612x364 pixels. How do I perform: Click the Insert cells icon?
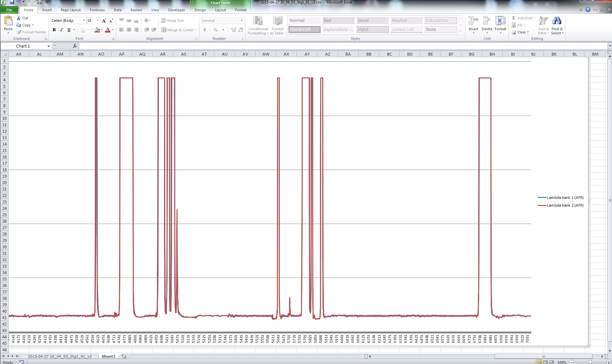[473, 21]
